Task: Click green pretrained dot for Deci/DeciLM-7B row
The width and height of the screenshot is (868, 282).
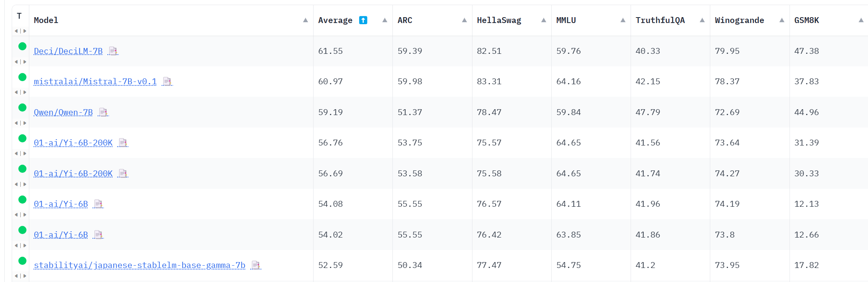Action: 22,46
